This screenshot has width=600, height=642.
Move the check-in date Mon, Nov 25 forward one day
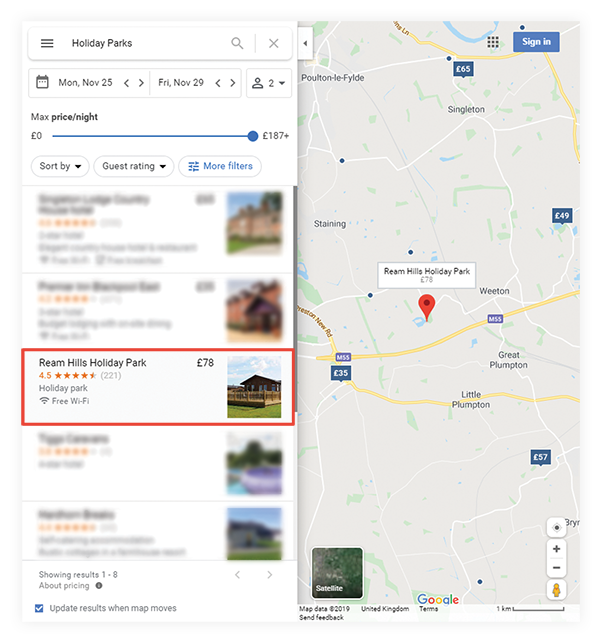141,83
